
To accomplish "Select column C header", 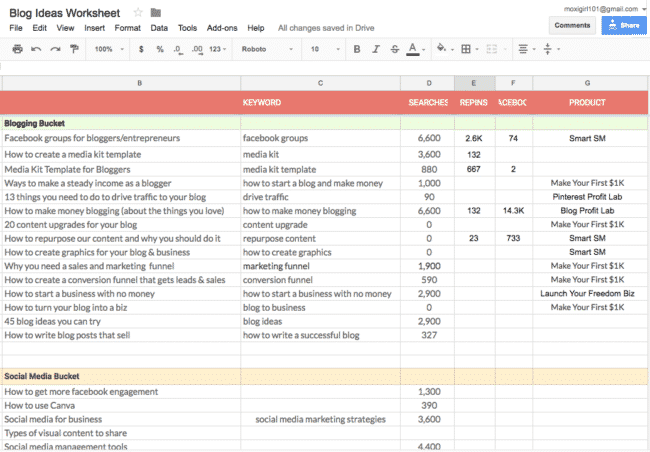I will 320,83.
